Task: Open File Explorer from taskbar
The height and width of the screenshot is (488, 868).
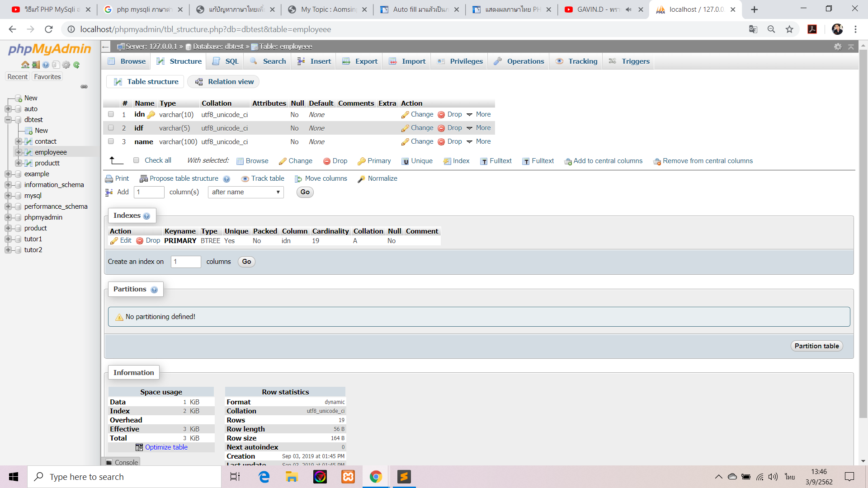Action: click(x=292, y=477)
